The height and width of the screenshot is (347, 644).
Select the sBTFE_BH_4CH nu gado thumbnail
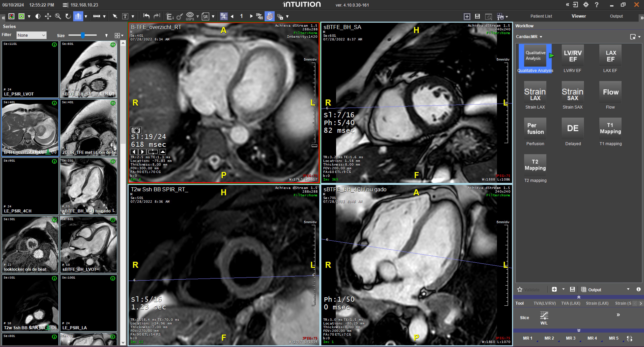(88, 186)
